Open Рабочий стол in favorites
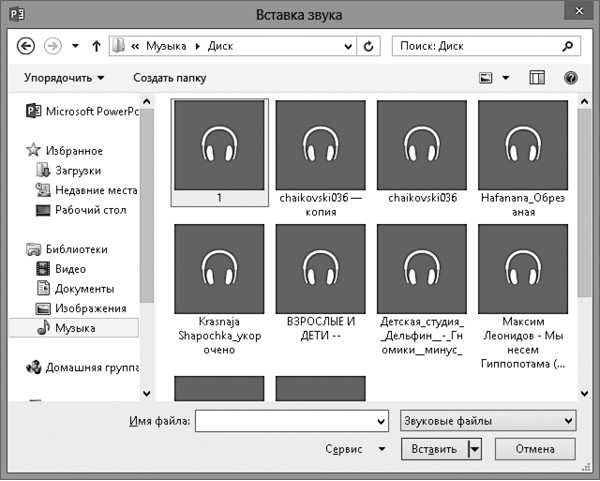The width and height of the screenshot is (600, 481). (90, 210)
